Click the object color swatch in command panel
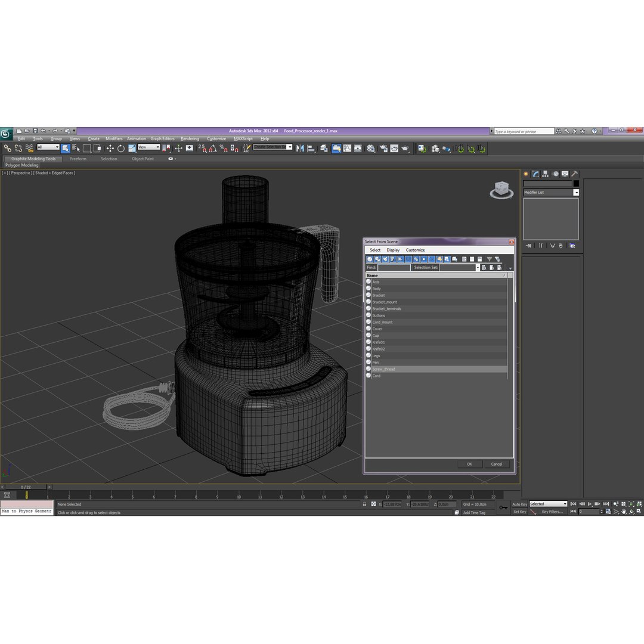644x644 pixels. click(576, 184)
